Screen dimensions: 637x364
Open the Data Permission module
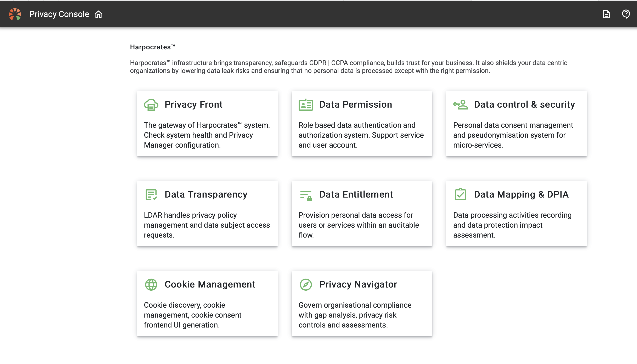tap(355, 104)
